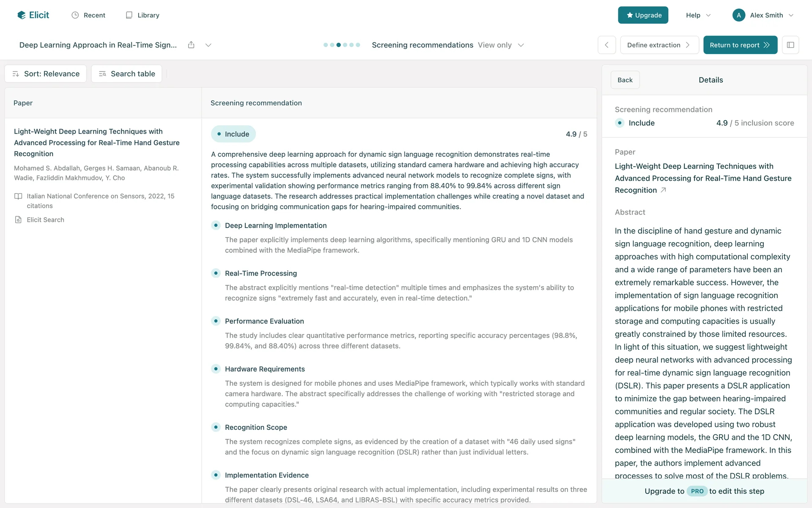Open paper link arrow icon in Details
Image resolution: width=812 pixels, height=508 pixels.
pyautogui.click(x=663, y=190)
